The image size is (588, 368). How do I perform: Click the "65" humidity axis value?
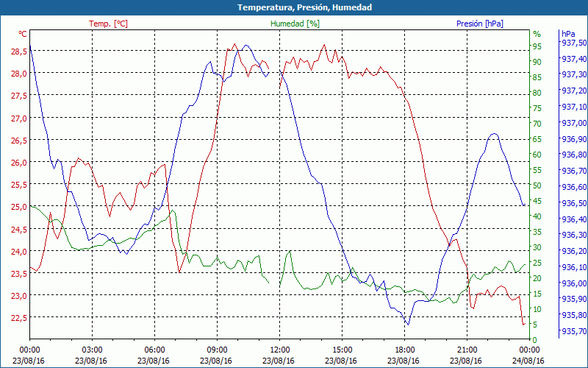[x=537, y=139]
